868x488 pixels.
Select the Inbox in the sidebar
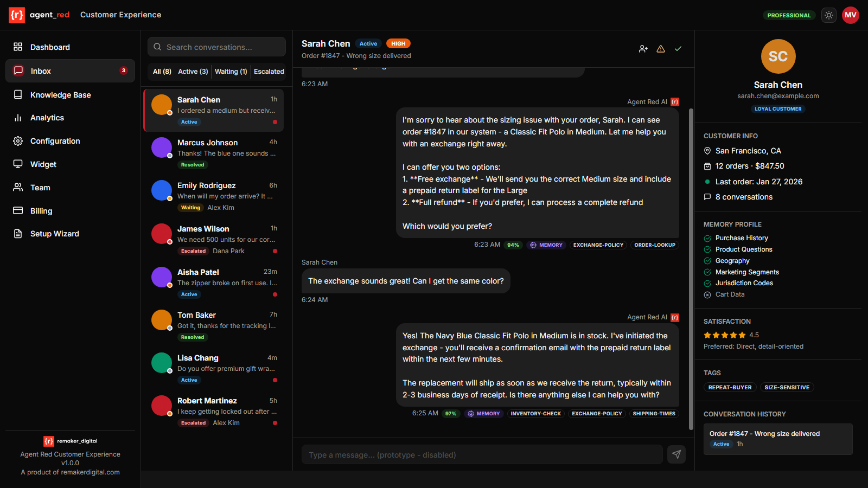coord(41,70)
